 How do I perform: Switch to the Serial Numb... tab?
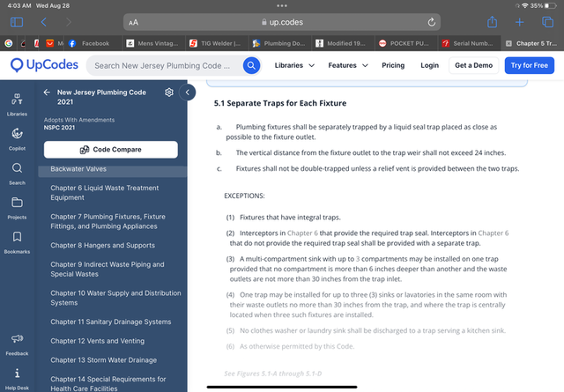point(469,43)
